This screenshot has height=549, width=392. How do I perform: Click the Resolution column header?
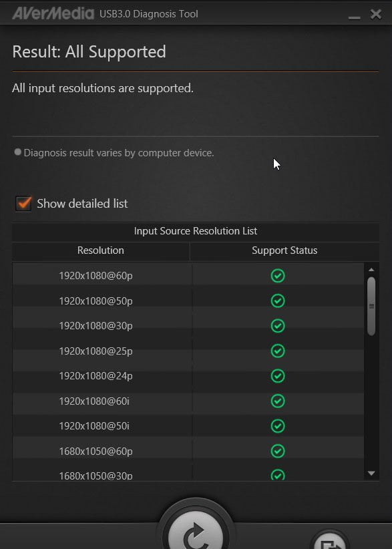(101, 250)
